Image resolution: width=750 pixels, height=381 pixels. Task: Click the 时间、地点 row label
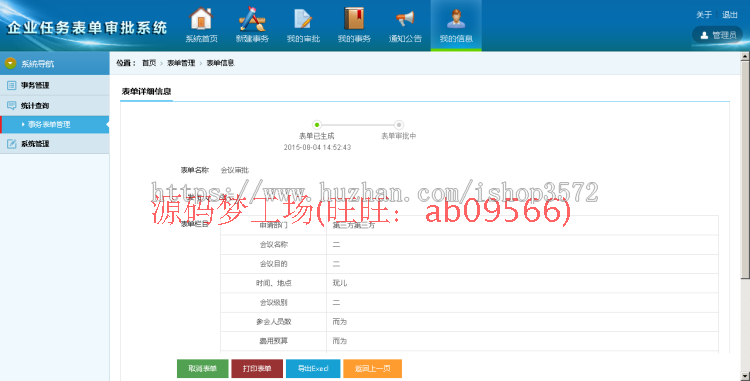[x=274, y=283]
